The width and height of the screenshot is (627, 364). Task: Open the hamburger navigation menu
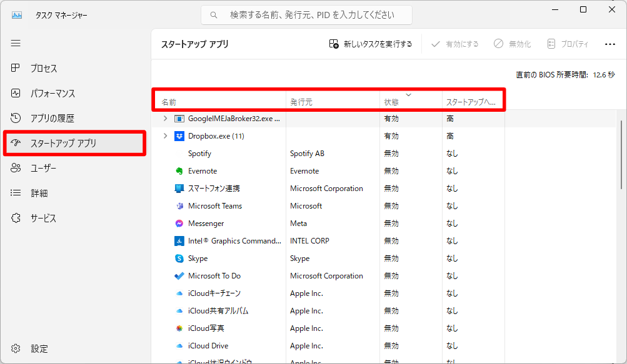[16, 43]
